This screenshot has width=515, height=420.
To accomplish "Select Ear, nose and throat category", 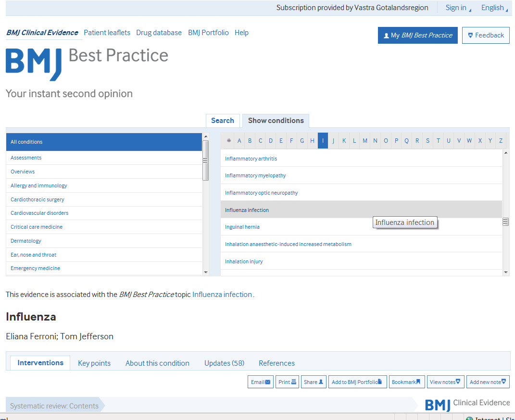I will (x=104, y=255).
